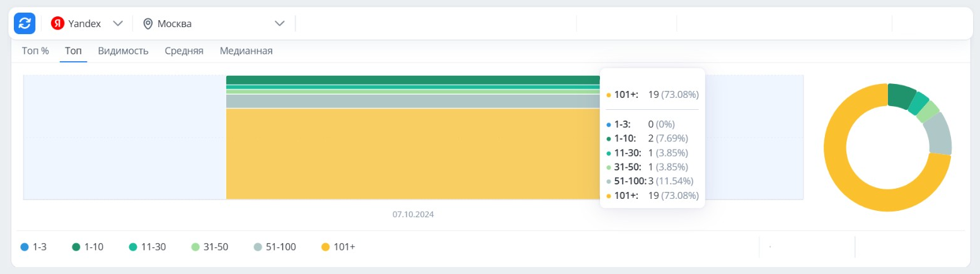Expand the Yandex search engine dropdown

(117, 23)
